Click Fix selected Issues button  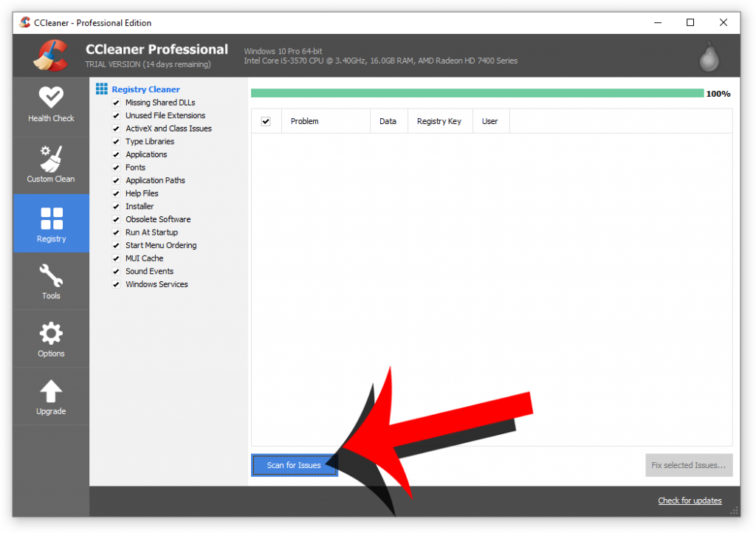tap(689, 465)
